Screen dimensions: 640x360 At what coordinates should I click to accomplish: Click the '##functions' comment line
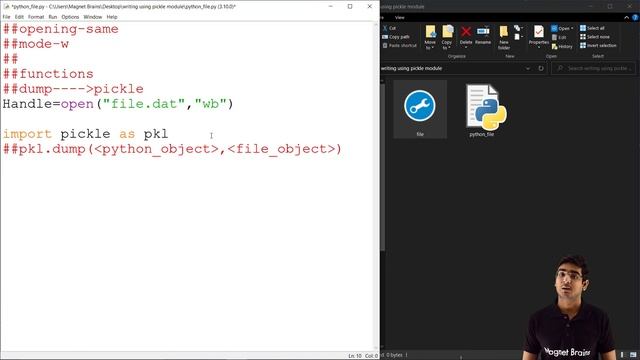(x=48, y=74)
